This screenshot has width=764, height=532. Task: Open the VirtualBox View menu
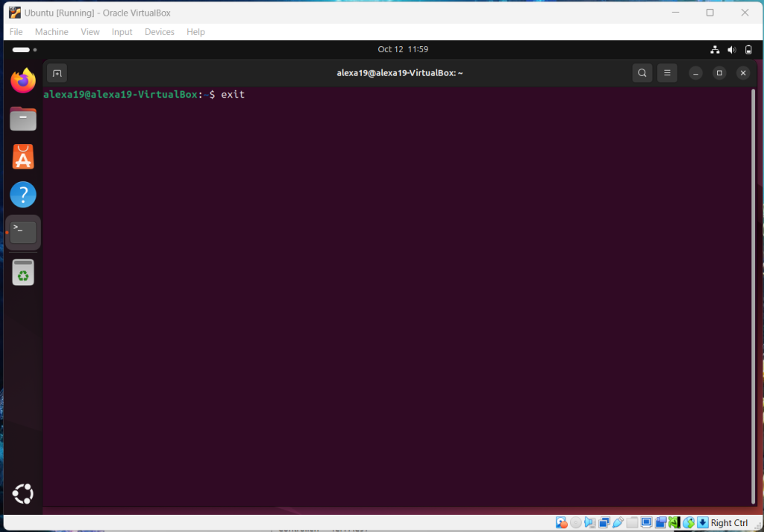(x=90, y=32)
